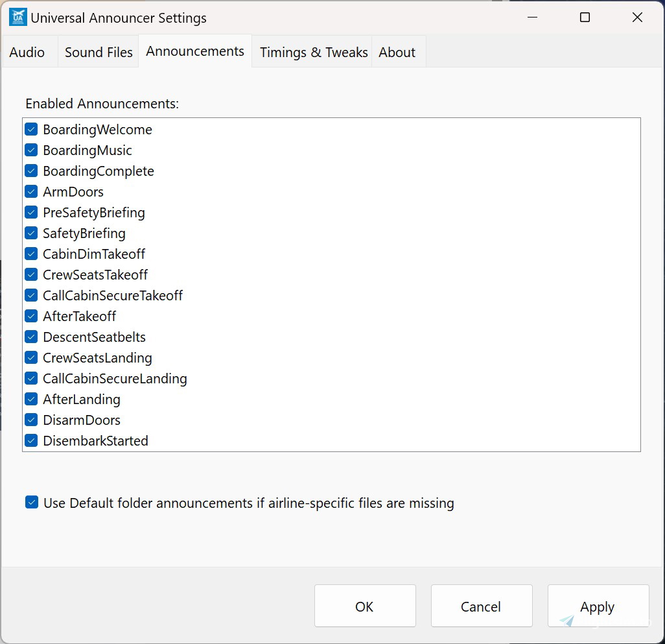Viewport: 665px width, 644px height.
Task: Open the About tab
Action: (x=397, y=52)
